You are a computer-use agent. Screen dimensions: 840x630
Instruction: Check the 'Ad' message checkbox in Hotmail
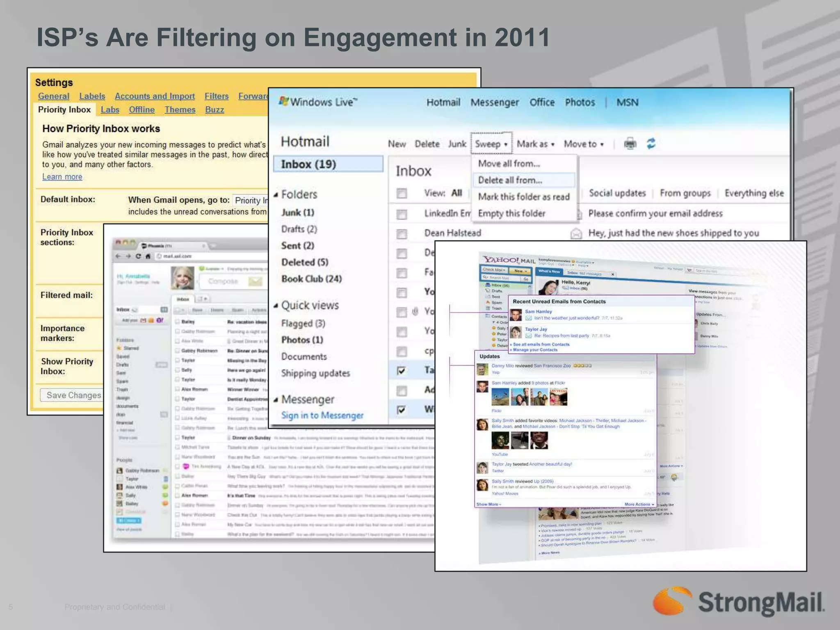click(x=402, y=390)
